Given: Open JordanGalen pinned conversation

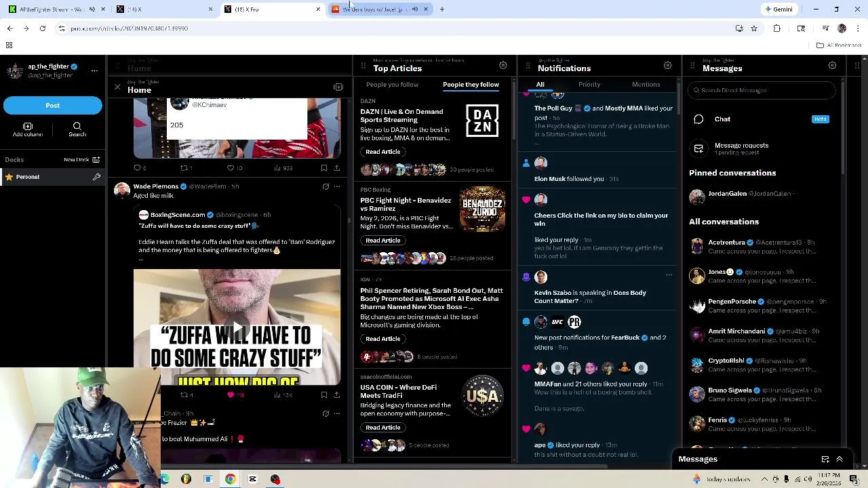Looking at the screenshot, I should point(762,196).
